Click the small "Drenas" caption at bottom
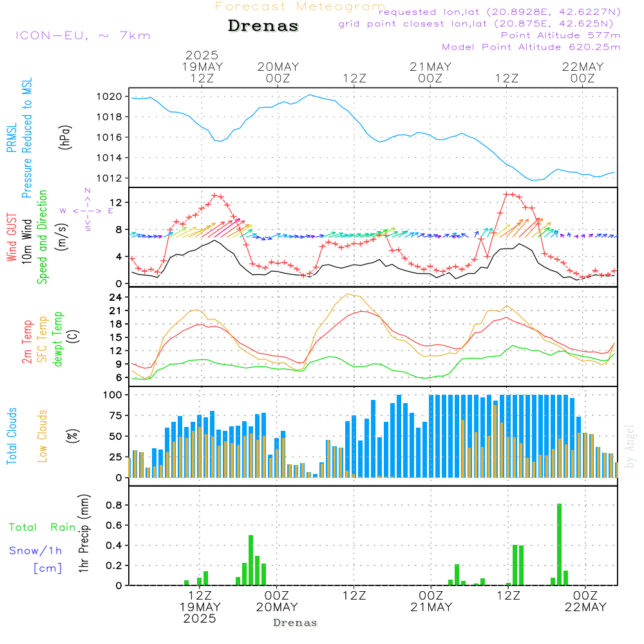 coord(296,623)
